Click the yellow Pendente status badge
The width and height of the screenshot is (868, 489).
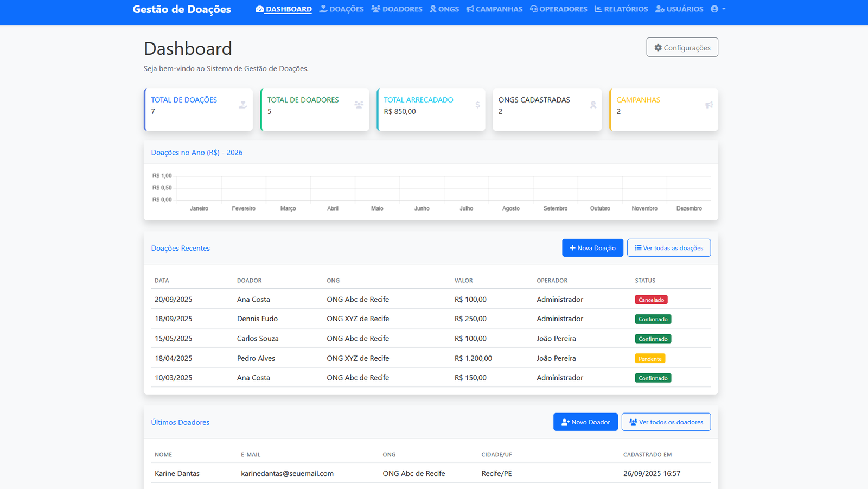650,358
